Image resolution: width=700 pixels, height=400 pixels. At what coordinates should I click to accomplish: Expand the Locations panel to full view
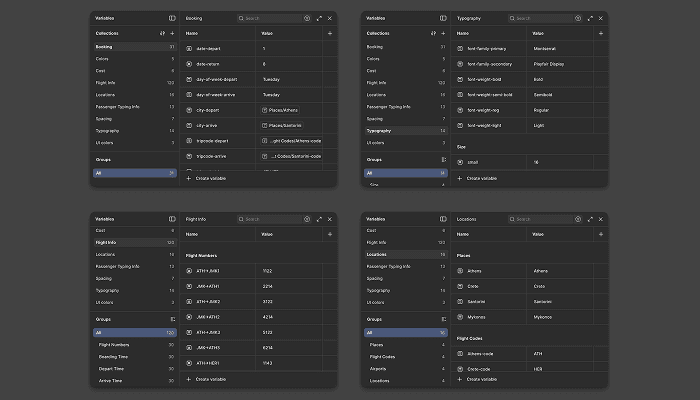(x=590, y=219)
